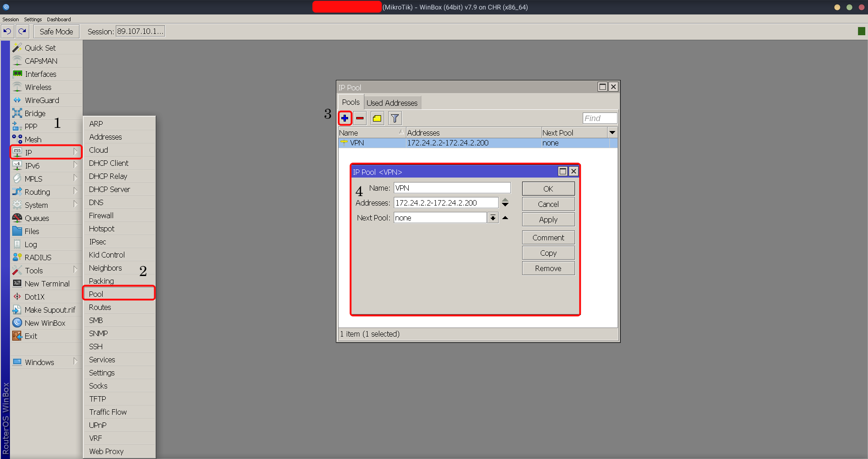868x459 pixels.
Task: Open the Wireless sidebar item
Action: (46, 87)
